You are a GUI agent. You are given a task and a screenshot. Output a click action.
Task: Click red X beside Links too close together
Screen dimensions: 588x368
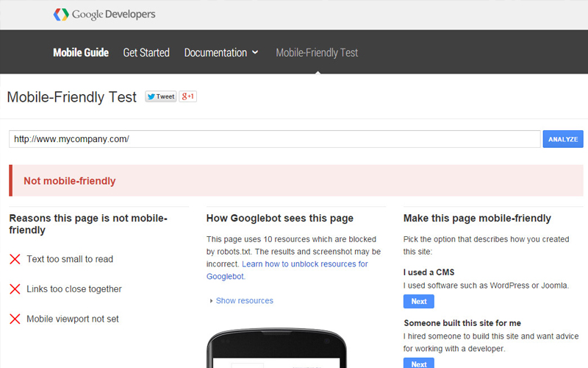coord(15,289)
